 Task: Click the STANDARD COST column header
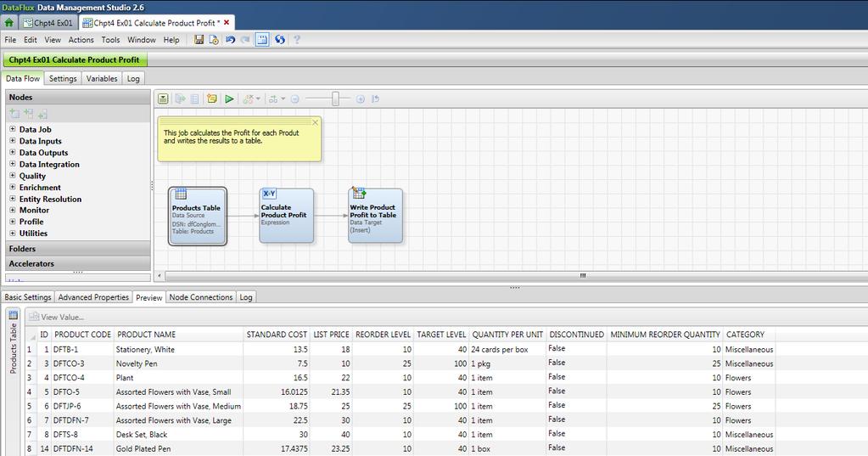pos(277,335)
